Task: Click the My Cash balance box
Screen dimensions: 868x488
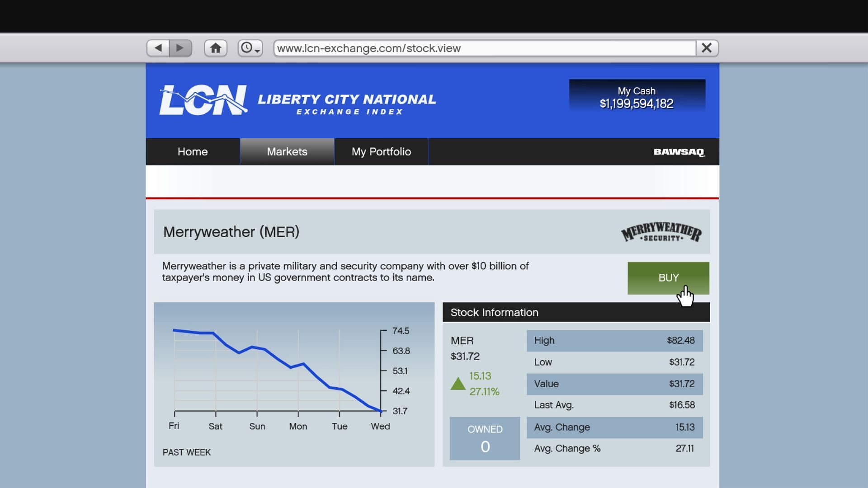Action: tap(637, 96)
